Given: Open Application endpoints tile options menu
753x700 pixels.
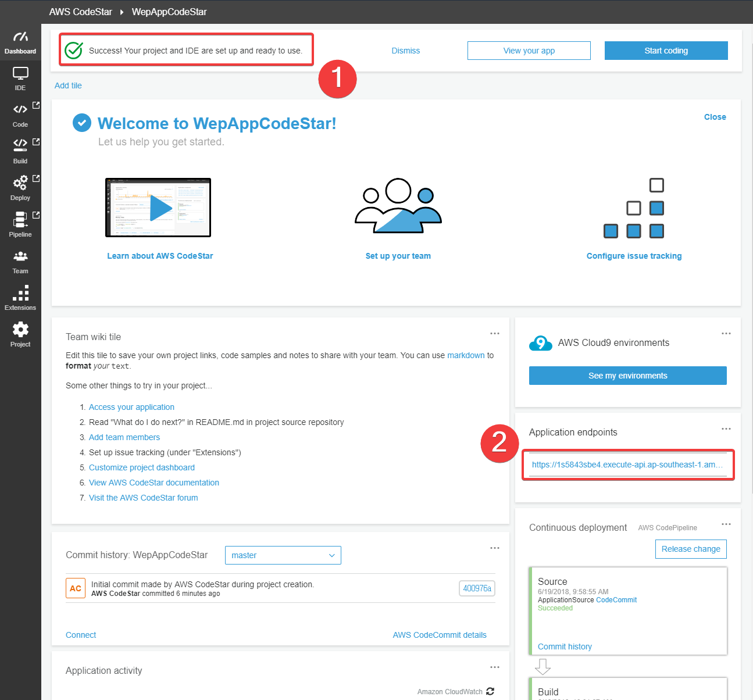Looking at the screenshot, I should (726, 428).
